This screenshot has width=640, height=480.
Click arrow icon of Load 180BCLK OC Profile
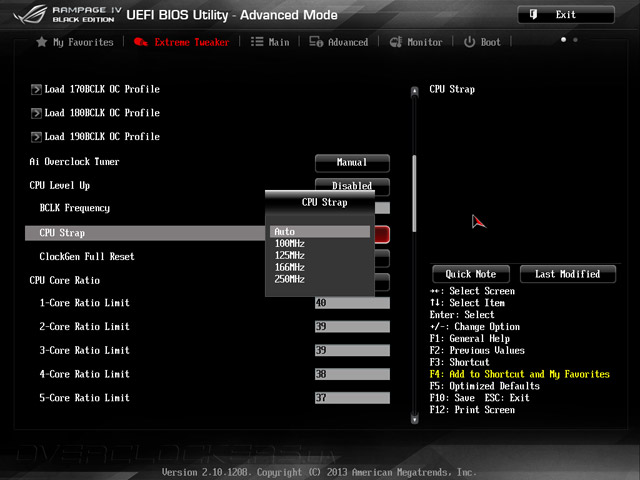(x=36, y=113)
